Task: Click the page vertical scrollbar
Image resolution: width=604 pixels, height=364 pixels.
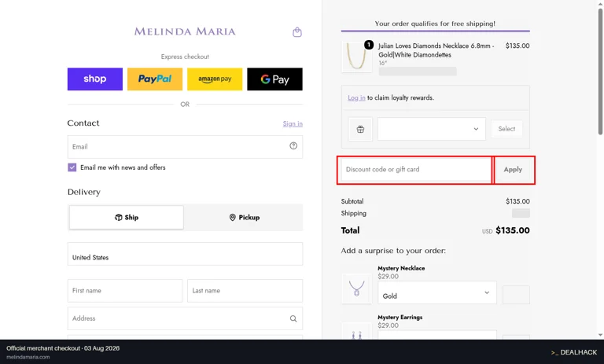Action: (600, 72)
